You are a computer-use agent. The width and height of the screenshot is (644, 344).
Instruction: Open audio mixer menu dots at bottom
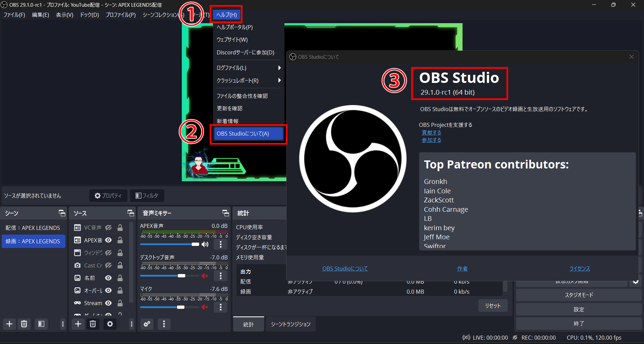164,324
